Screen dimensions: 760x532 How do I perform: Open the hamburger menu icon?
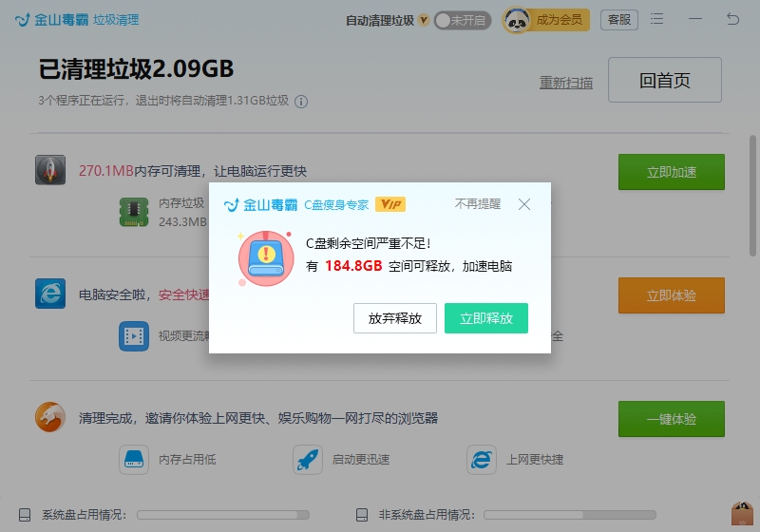click(656, 19)
